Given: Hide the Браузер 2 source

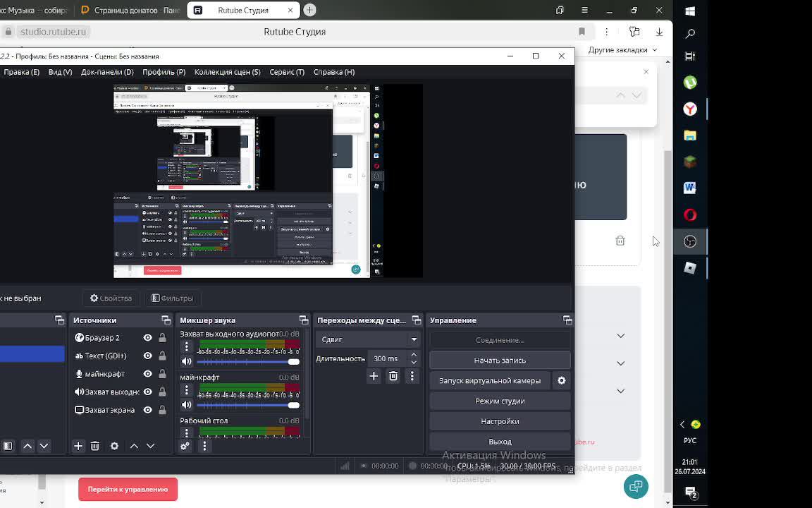Looking at the screenshot, I should [x=147, y=337].
